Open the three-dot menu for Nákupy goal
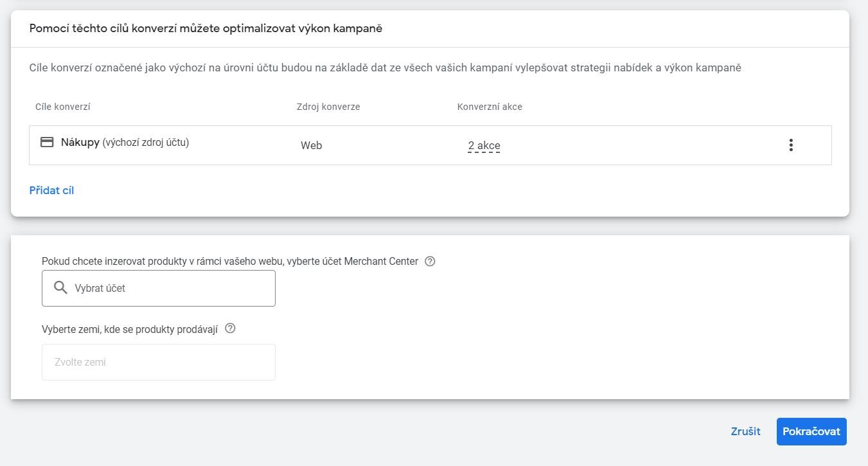This screenshot has height=466, width=868. [790, 145]
